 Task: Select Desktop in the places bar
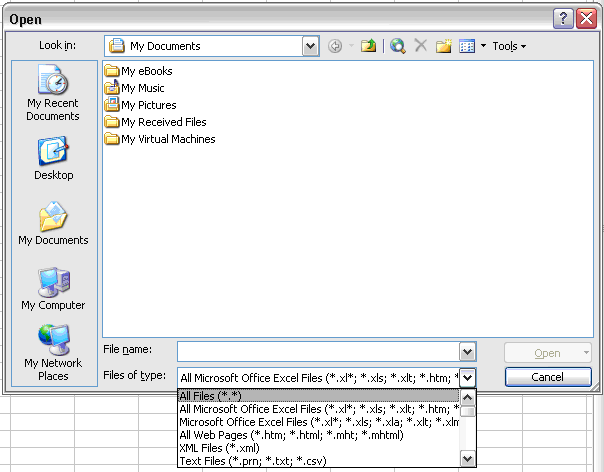[x=53, y=158]
